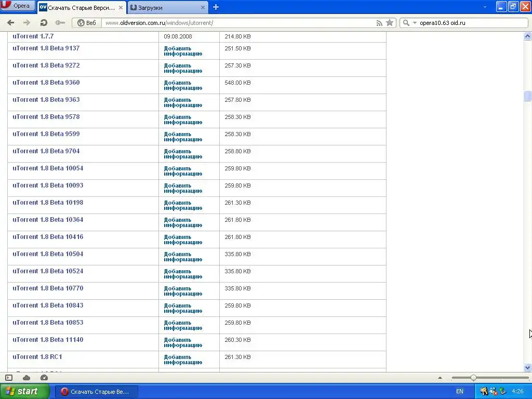The height and width of the screenshot is (399, 532).
Task: Open uTorrent 1.8 Beta 9599 link
Action: coord(46,134)
